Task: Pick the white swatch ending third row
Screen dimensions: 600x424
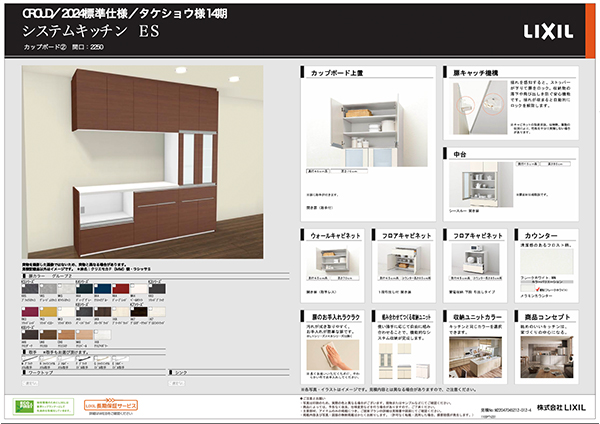Action: (x=103, y=335)
